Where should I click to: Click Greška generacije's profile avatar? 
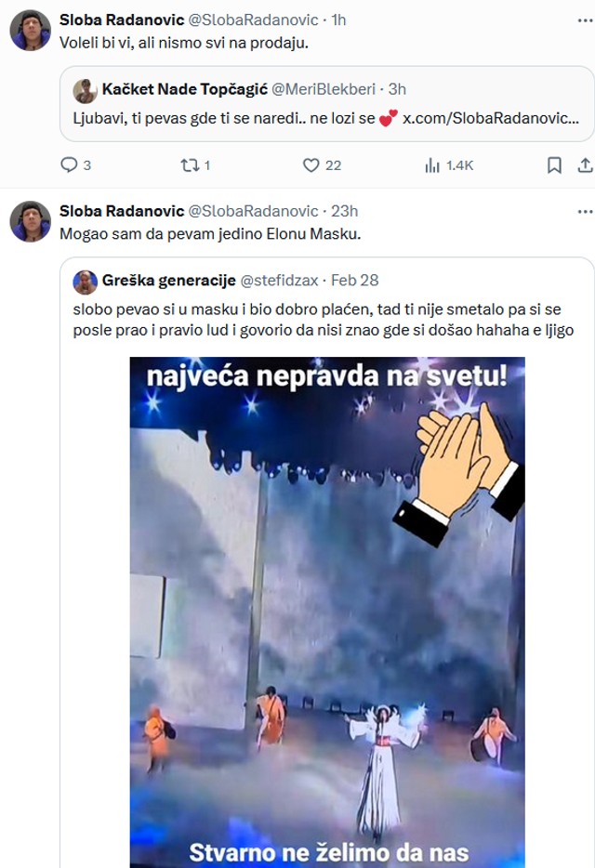[x=86, y=281]
